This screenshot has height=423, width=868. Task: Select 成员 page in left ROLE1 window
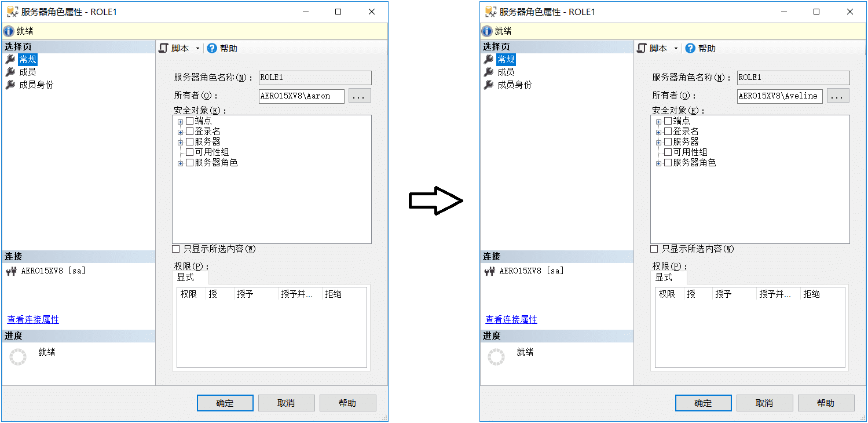pyautogui.click(x=28, y=72)
